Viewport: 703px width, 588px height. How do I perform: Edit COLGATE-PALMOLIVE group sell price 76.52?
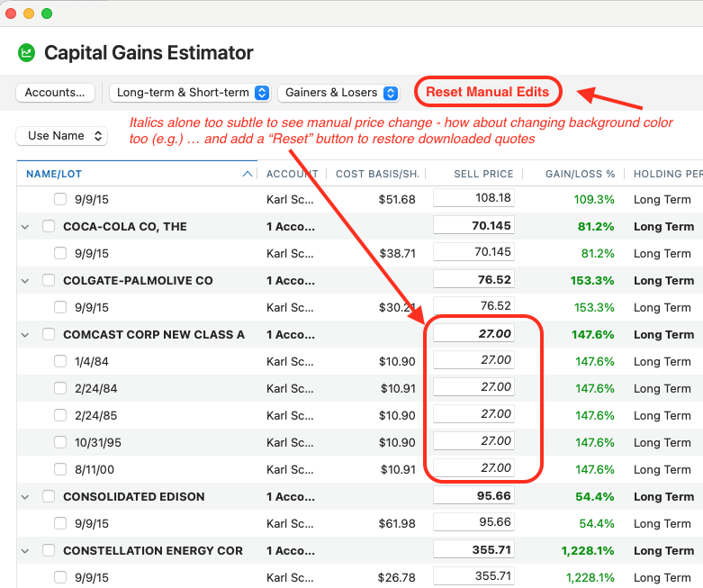(473, 279)
